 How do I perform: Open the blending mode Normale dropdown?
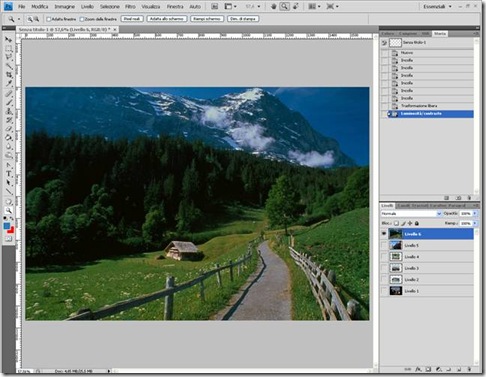click(x=411, y=213)
